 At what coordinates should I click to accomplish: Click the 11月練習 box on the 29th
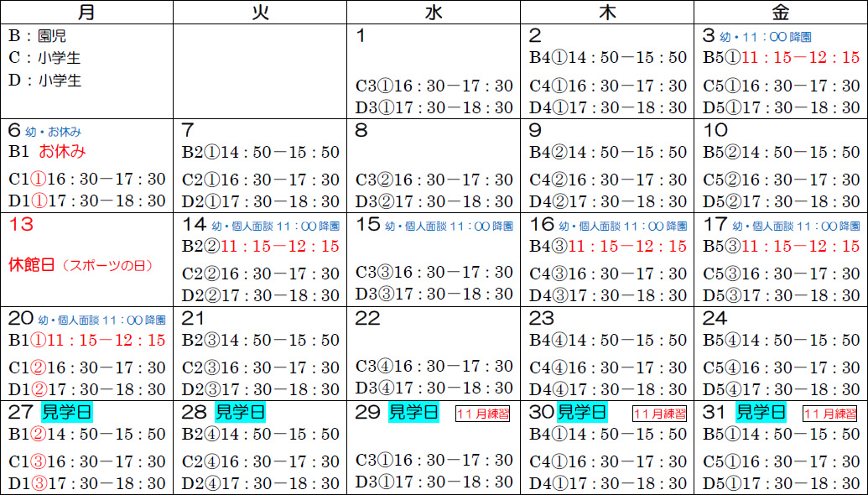click(x=484, y=414)
